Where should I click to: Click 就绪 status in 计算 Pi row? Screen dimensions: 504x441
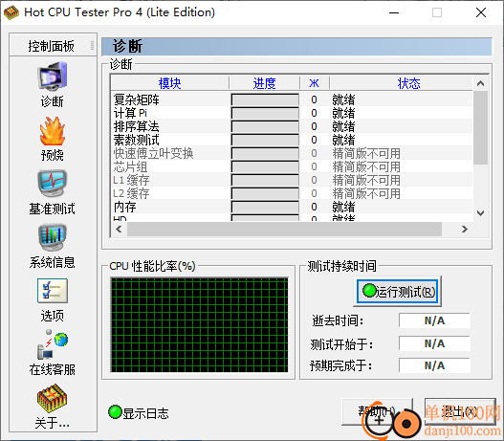tap(343, 113)
